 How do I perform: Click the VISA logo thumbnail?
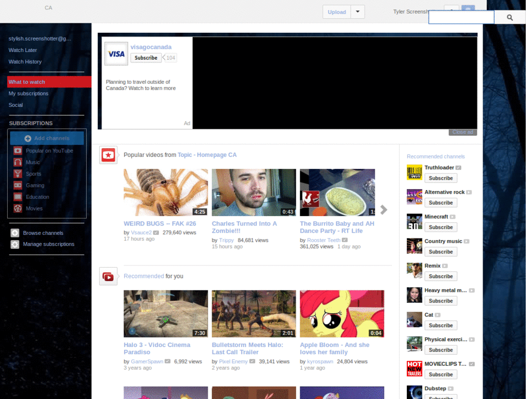pos(116,54)
